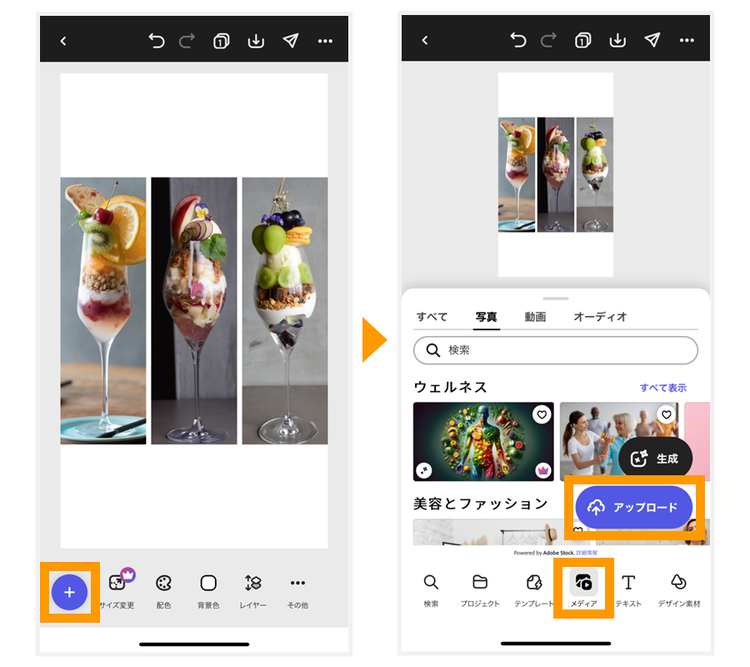
Task: Tap the undo arrow in left phone screen
Action: click(156, 41)
